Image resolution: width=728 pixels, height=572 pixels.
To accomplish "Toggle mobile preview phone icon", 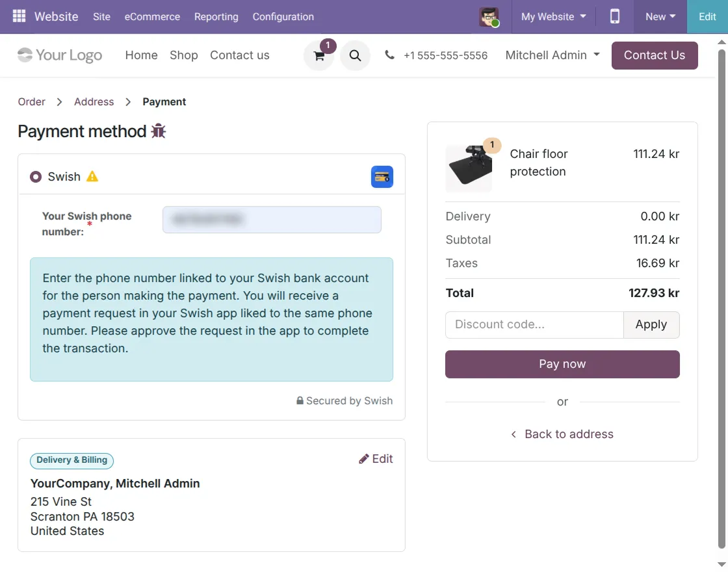I will tap(615, 16).
